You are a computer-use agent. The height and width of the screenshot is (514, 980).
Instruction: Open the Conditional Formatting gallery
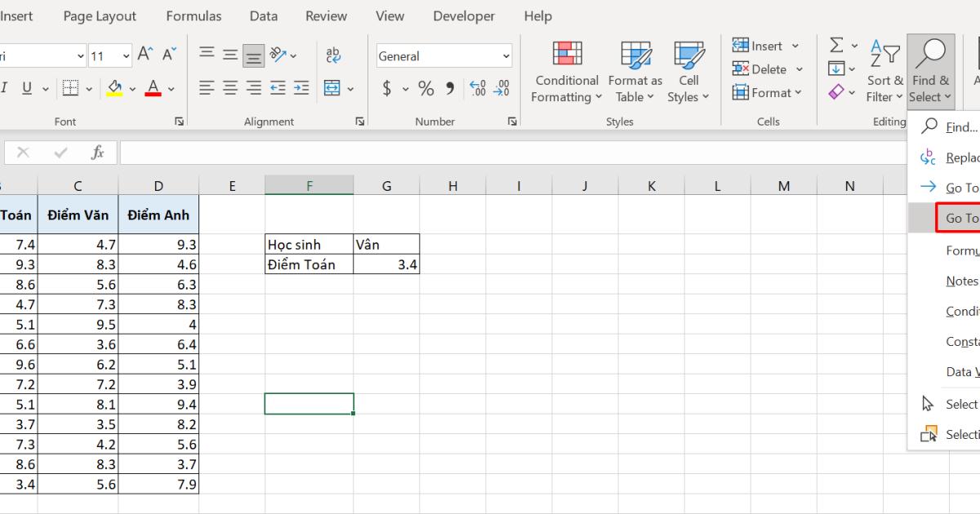click(x=566, y=71)
